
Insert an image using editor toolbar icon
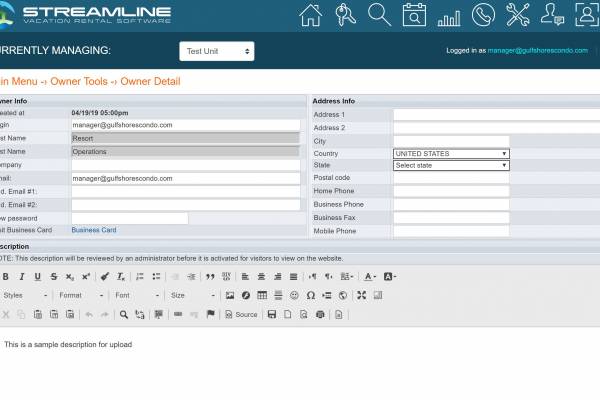tap(230, 296)
